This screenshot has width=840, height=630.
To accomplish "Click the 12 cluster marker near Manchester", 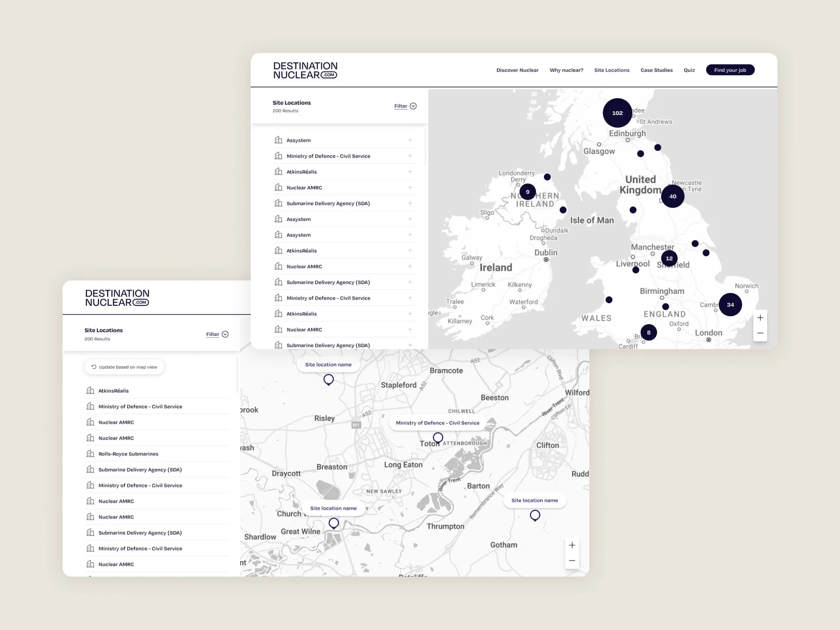I will click(669, 258).
